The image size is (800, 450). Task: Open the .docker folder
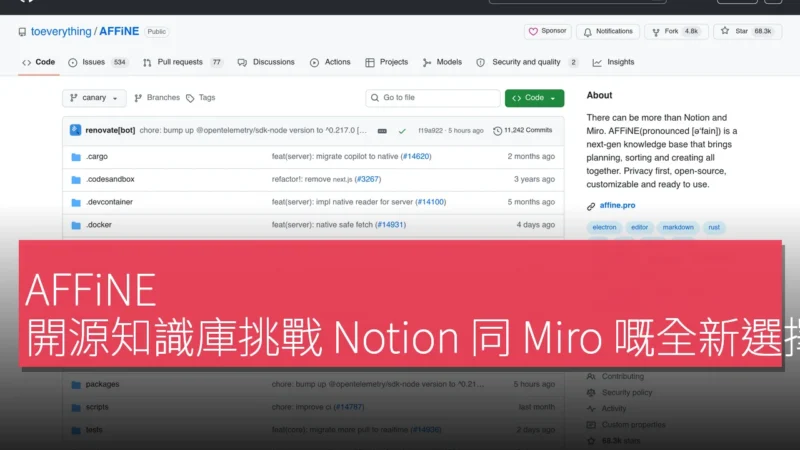[98, 224]
